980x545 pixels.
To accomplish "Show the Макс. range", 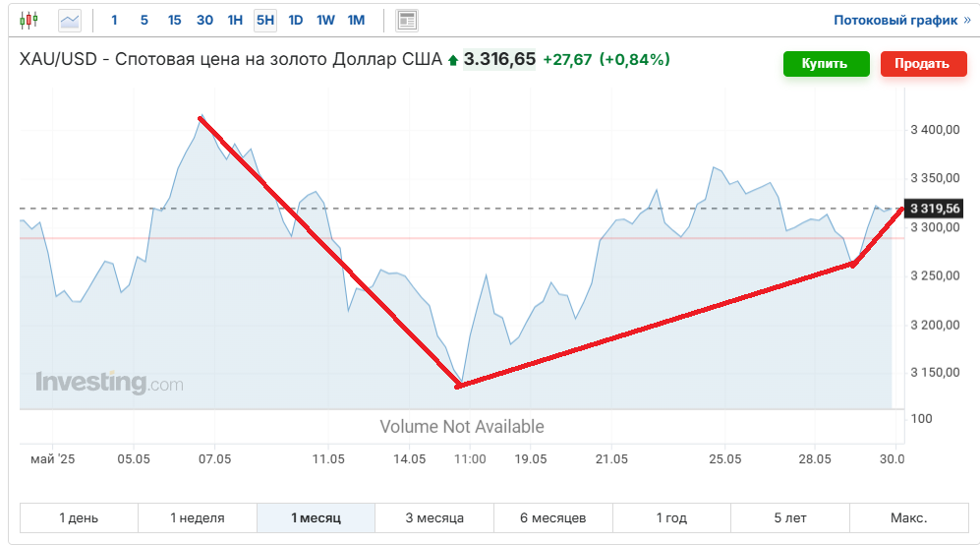I will coord(909,518).
